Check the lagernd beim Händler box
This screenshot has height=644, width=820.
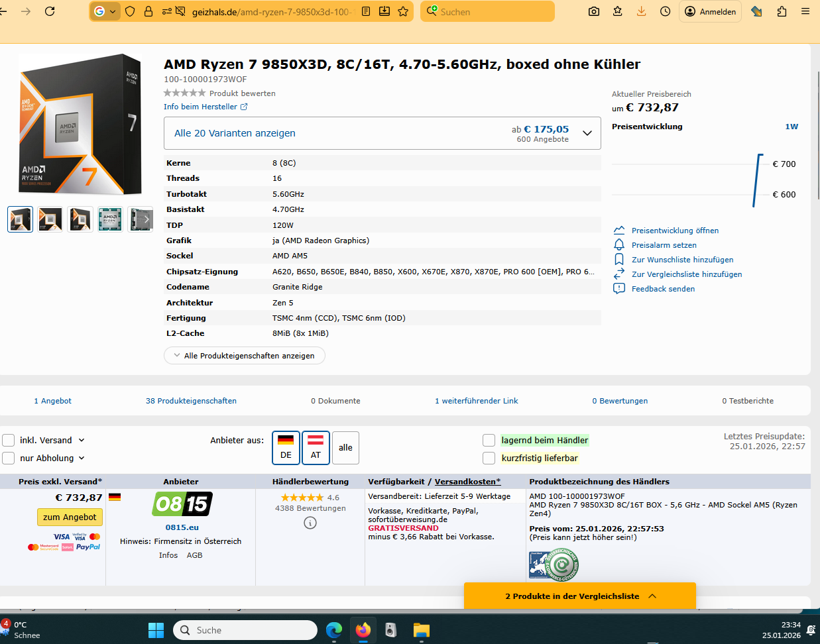489,440
